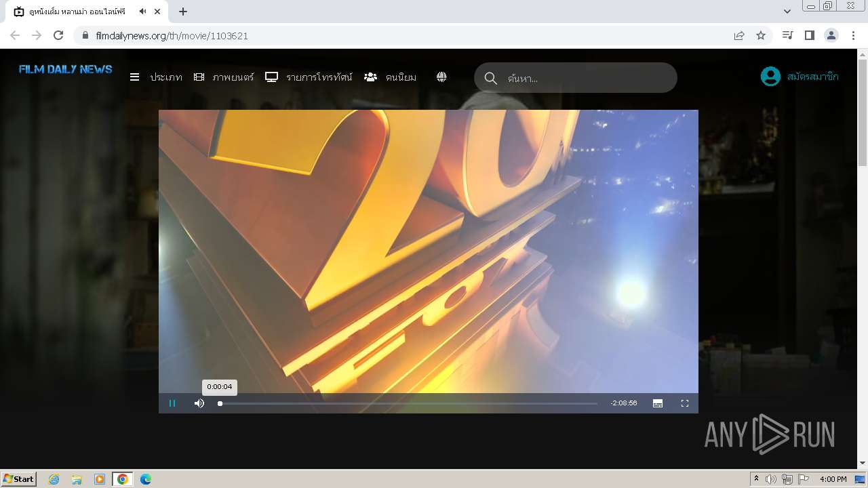This screenshot has width=868, height=488.
Task: Open Chrome three-dot menu
Action: pyautogui.click(x=853, y=35)
